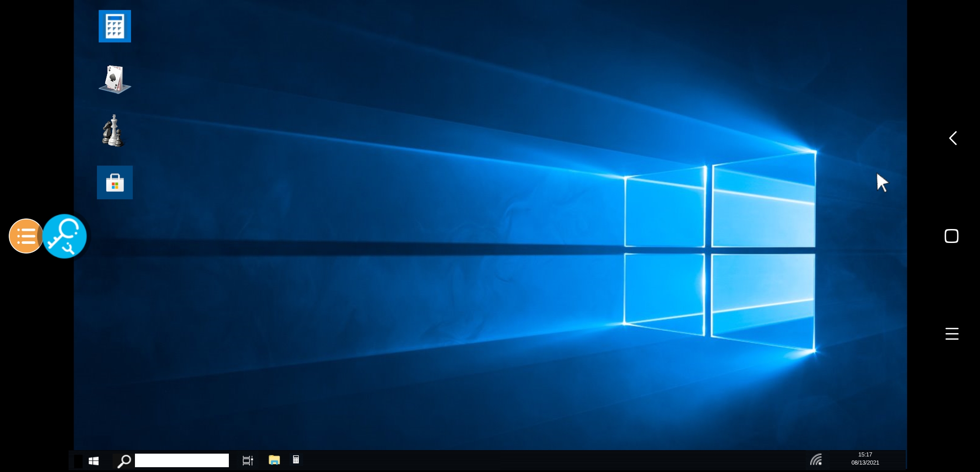Open the Windows Start menu
The height and width of the screenshot is (472, 980).
[x=93, y=461]
